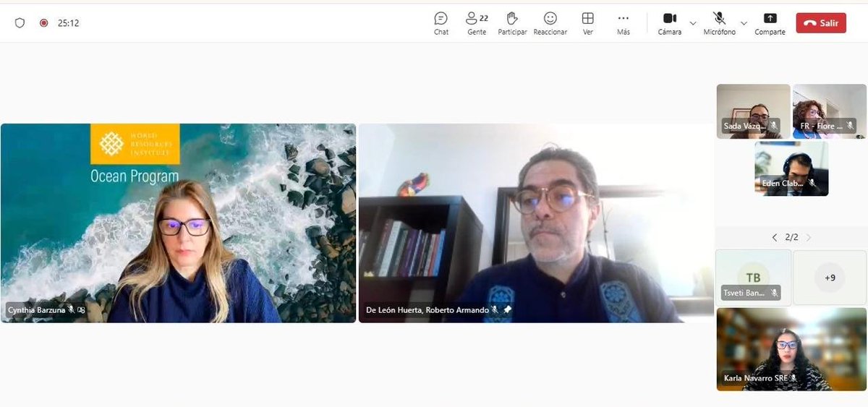Click Cynthia Barzuna's muted mic icon
Image resolution: width=868 pixels, height=407 pixels.
coord(71,309)
